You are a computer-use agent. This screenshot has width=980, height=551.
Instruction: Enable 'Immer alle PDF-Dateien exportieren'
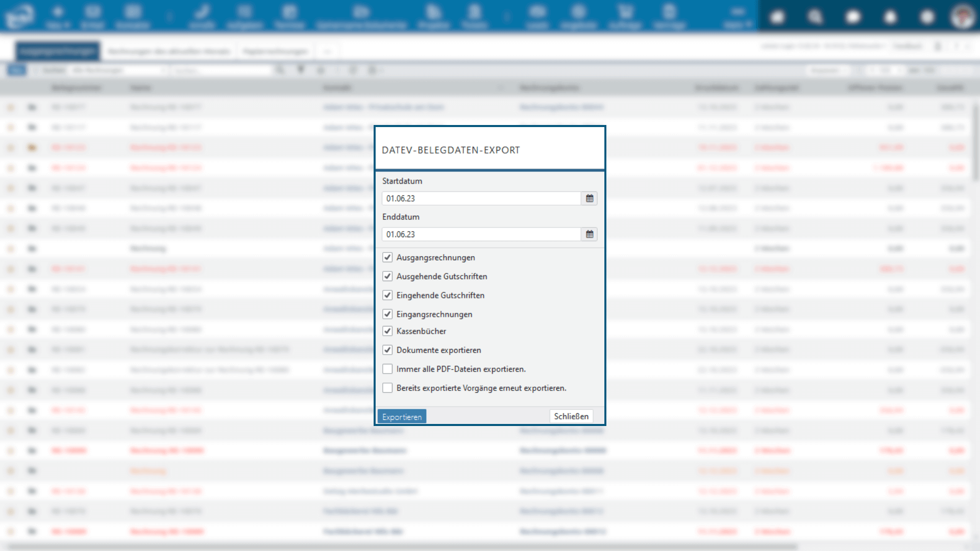point(388,369)
